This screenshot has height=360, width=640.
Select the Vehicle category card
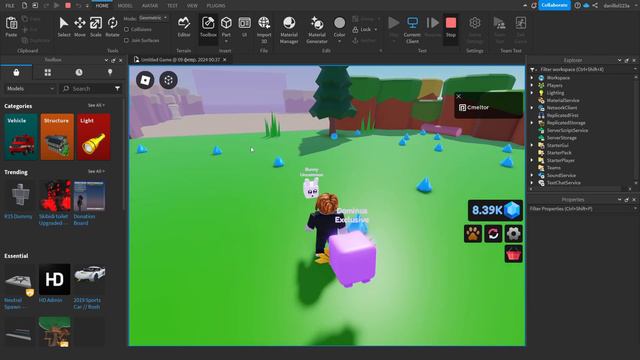pyautogui.click(x=21, y=137)
